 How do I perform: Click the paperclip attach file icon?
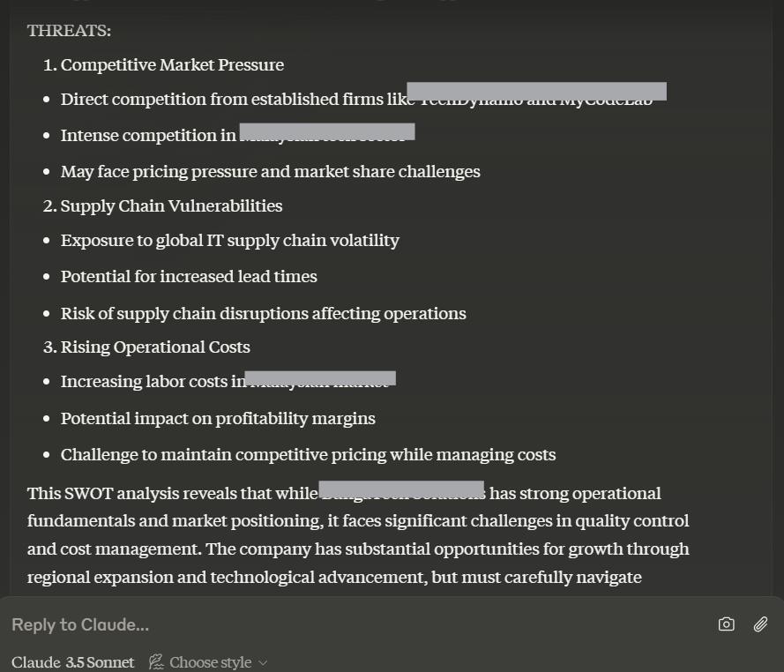[760, 624]
